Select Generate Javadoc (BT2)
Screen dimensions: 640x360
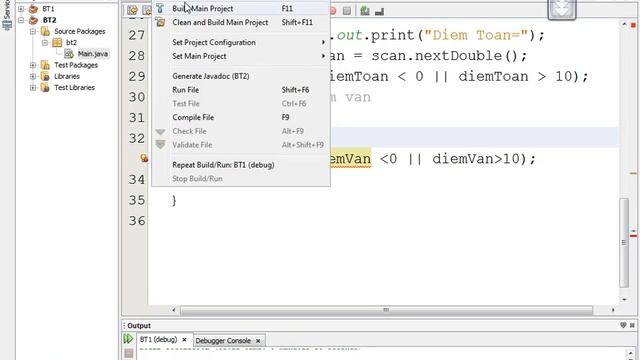point(241,76)
